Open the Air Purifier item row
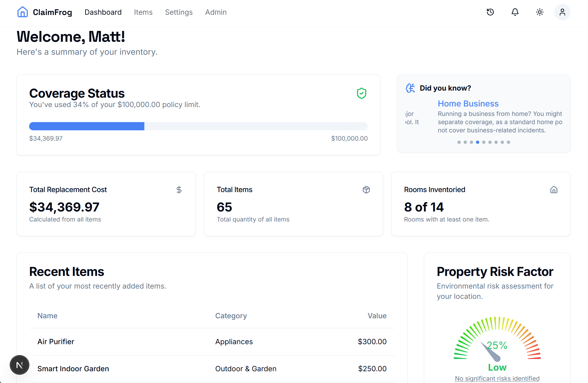Screen dimensions: 588x383 pyautogui.click(x=212, y=342)
